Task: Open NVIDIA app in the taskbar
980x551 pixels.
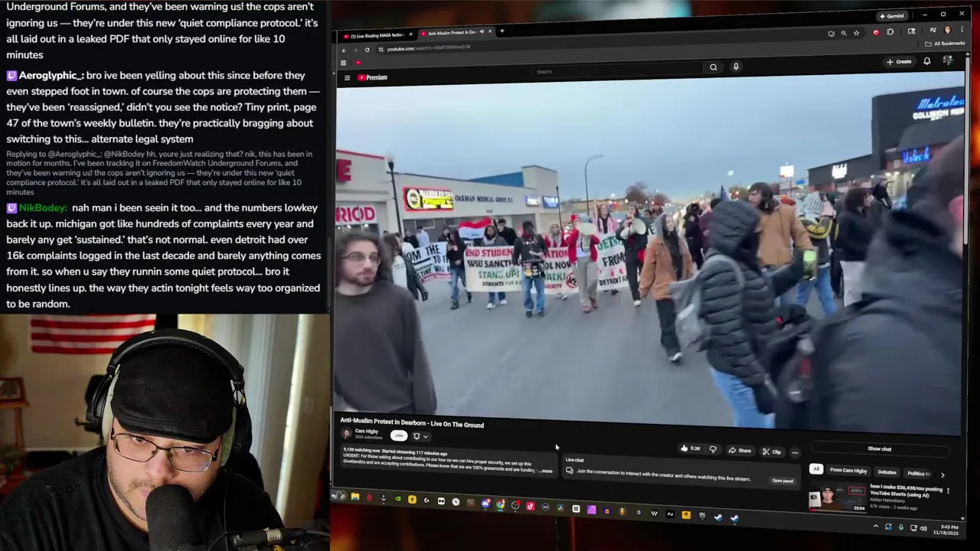Action: point(397,499)
